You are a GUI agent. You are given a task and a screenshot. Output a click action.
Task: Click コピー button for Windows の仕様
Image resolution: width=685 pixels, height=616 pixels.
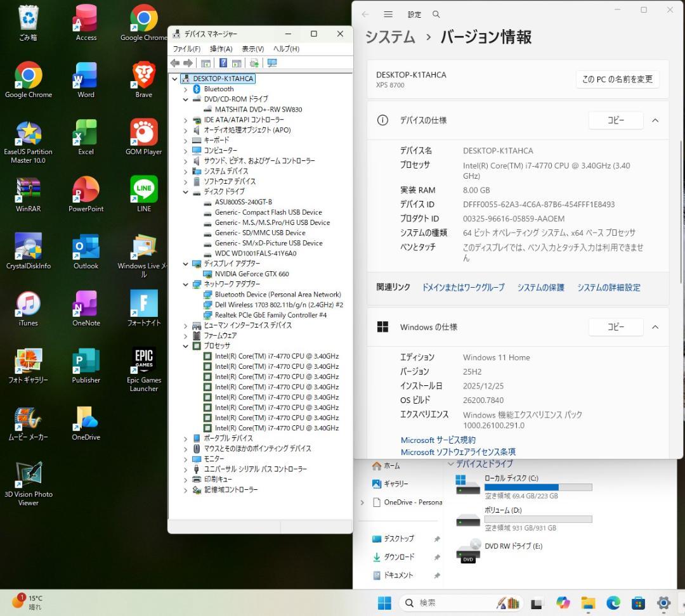point(616,327)
